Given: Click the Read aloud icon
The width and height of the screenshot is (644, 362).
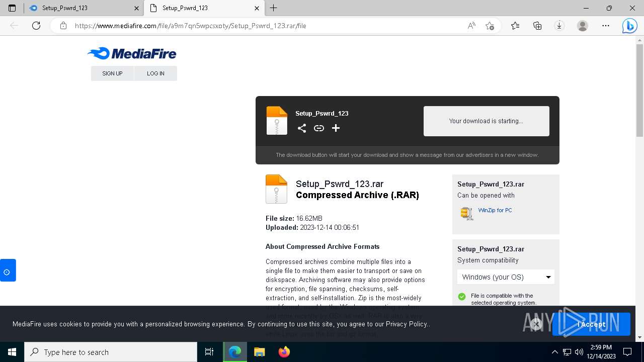Looking at the screenshot, I should click(x=471, y=26).
